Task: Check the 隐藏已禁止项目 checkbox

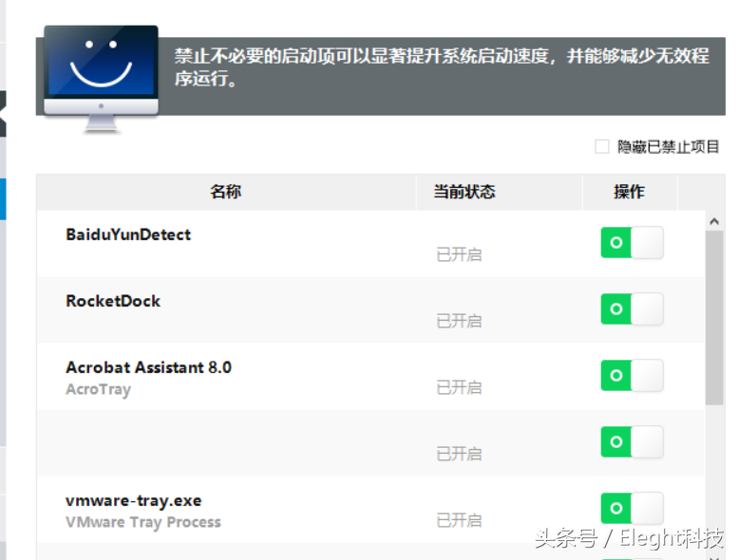Action: point(602,146)
